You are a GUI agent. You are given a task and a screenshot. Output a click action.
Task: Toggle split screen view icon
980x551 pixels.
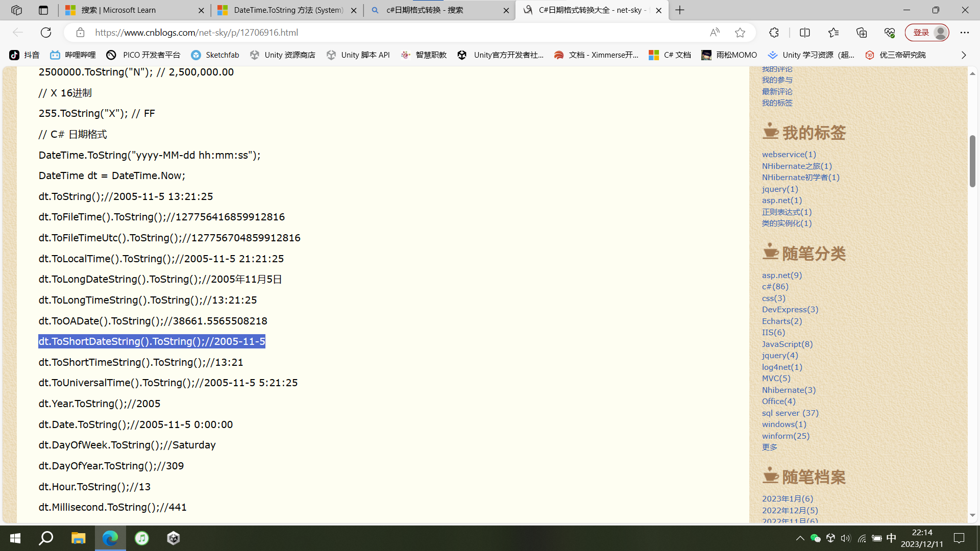pos(805,33)
